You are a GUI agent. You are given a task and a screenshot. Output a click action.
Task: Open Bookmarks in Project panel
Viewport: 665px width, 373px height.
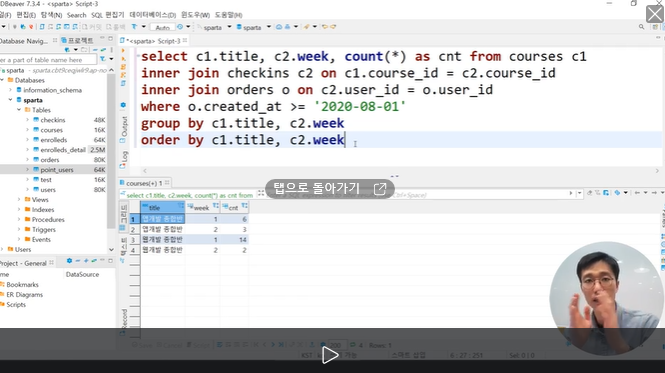22,285
